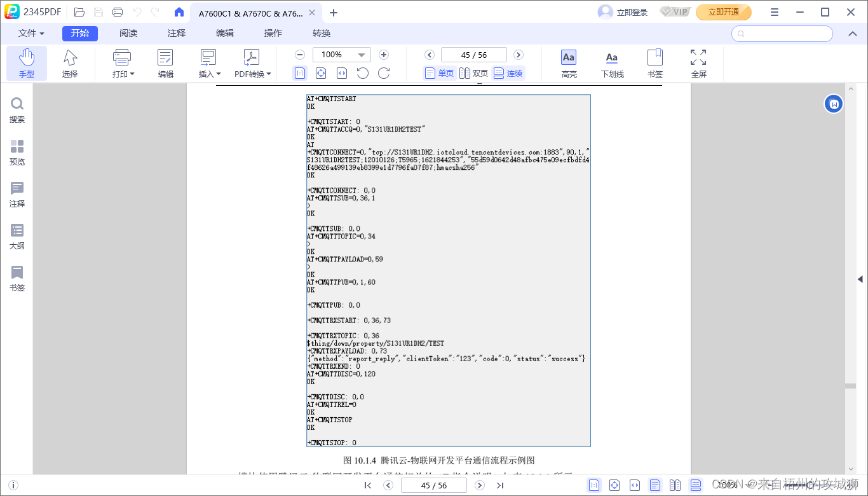Jump to first page in status bar
This screenshot has height=496, width=868.
click(x=368, y=485)
